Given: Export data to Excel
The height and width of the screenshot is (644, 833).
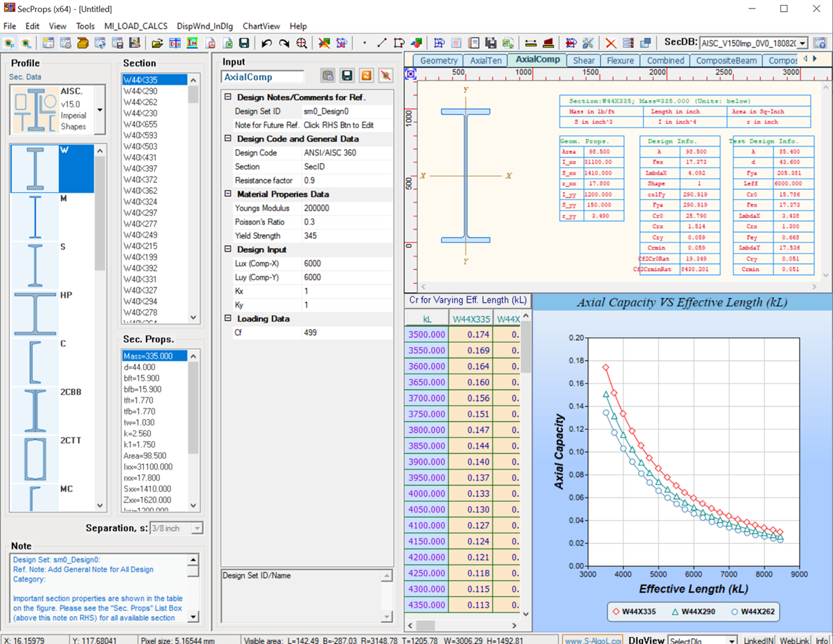Looking at the screenshot, I should click(x=228, y=42).
